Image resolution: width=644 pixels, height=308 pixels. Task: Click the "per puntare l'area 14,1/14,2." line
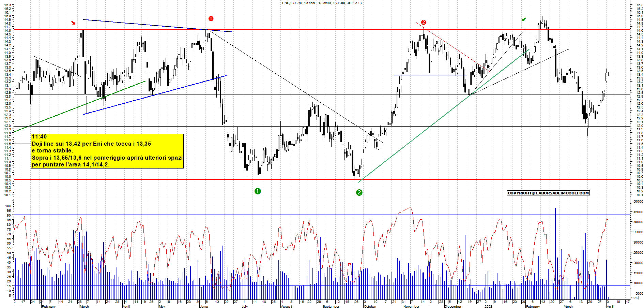pos(71,164)
